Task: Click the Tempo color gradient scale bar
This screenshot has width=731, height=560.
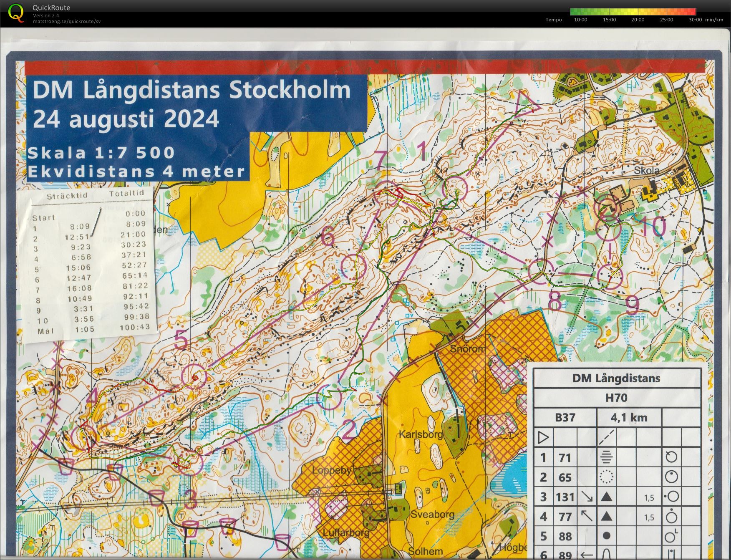Action: pos(633,12)
